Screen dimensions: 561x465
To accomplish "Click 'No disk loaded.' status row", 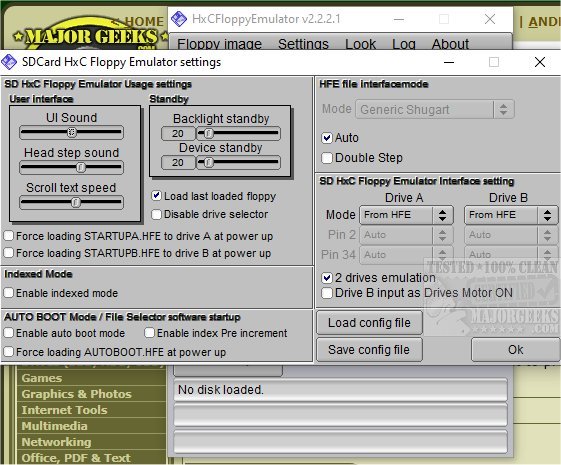I will tap(340, 390).
